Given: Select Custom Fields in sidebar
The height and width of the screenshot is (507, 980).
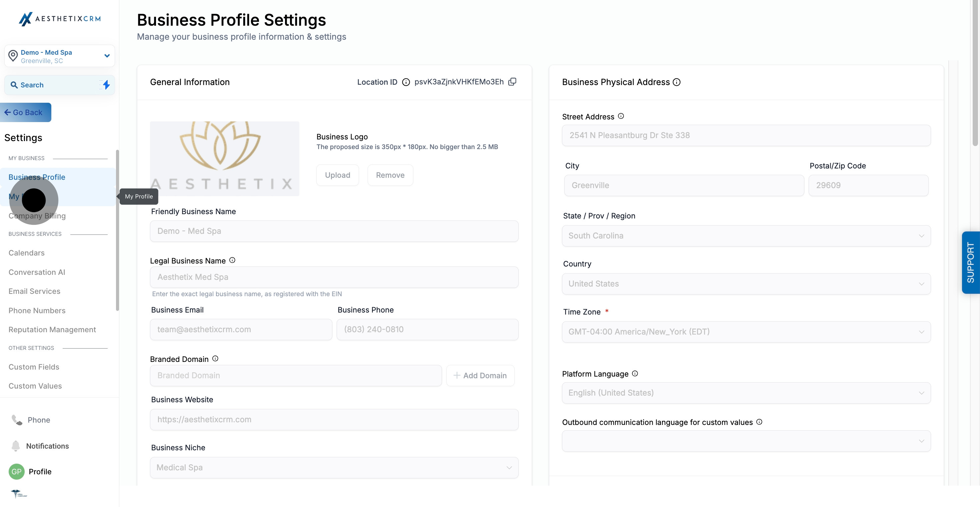Looking at the screenshot, I should (x=34, y=367).
